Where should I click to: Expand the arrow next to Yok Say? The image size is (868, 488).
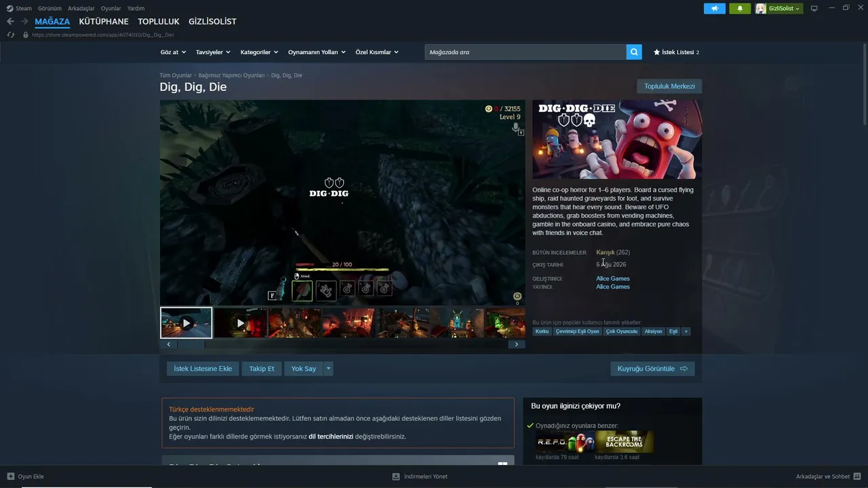[328, 369]
